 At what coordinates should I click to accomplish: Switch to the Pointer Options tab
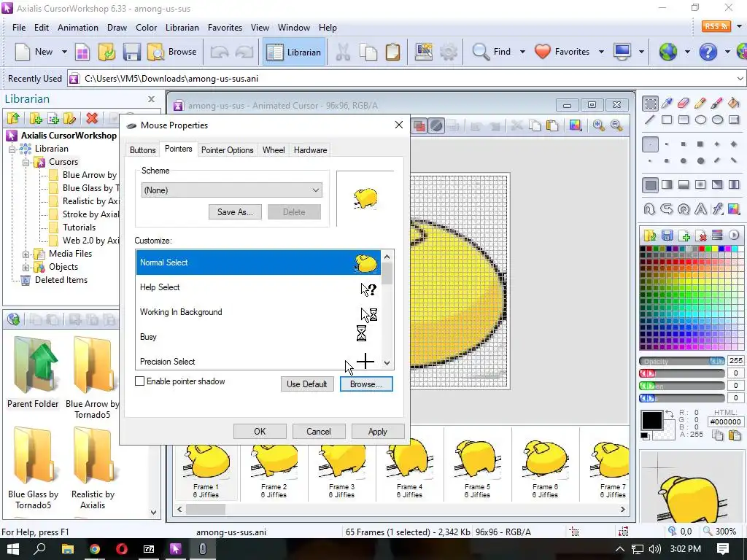pos(228,150)
